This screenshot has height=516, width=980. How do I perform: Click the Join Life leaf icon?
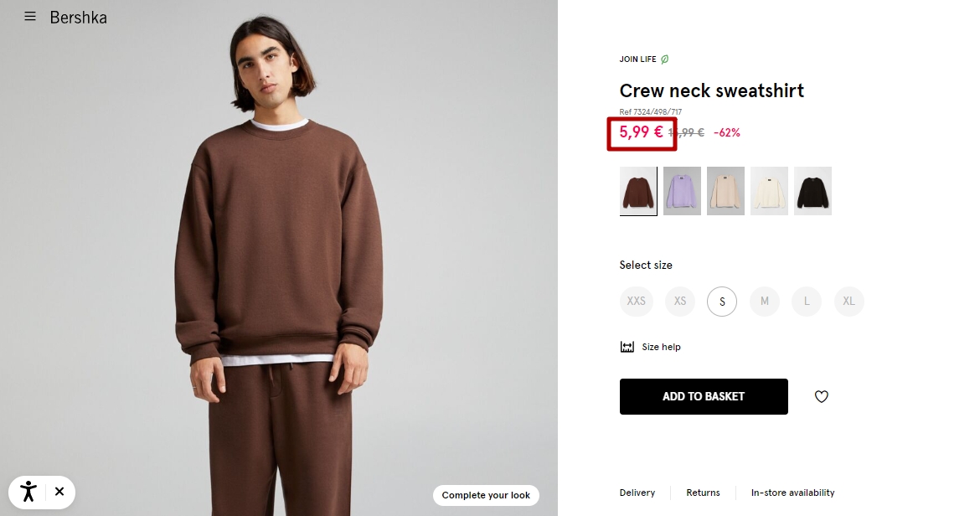coord(665,59)
